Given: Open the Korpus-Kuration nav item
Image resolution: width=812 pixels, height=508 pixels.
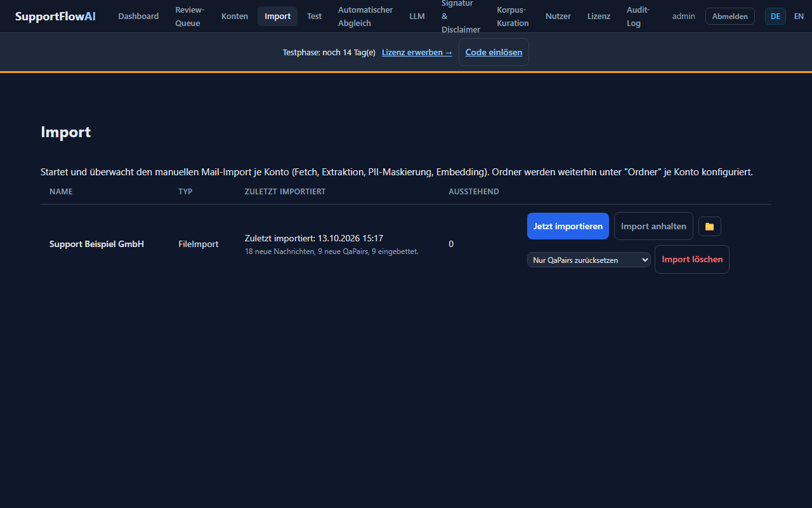Looking at the screenshot, I should (x=513, y=17).
